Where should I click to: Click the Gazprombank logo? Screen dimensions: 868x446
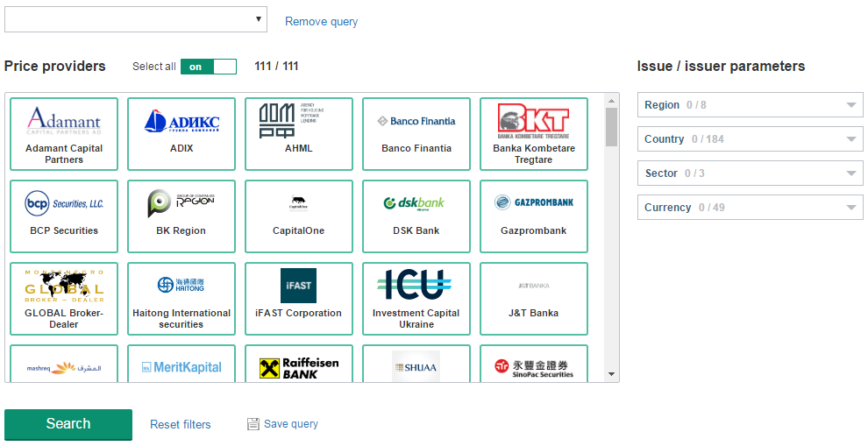533,202
